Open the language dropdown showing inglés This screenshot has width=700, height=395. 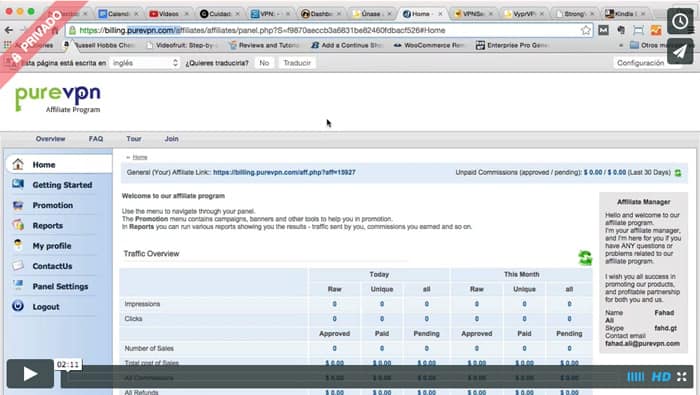click(145, 63)
